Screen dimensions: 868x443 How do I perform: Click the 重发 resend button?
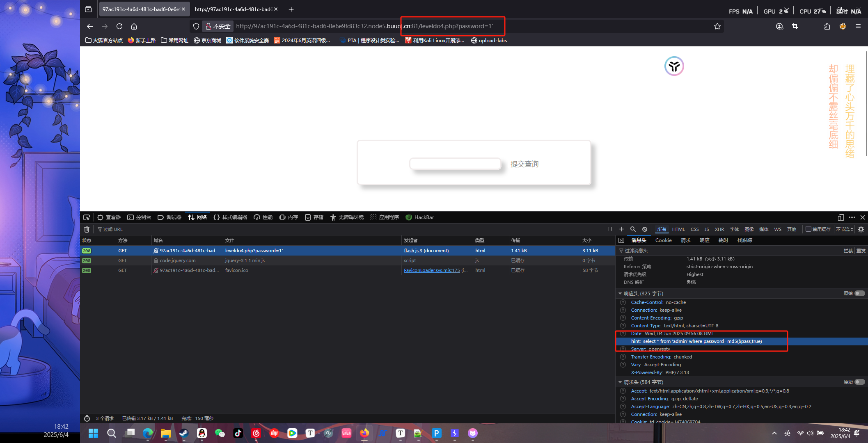[861, 251]
